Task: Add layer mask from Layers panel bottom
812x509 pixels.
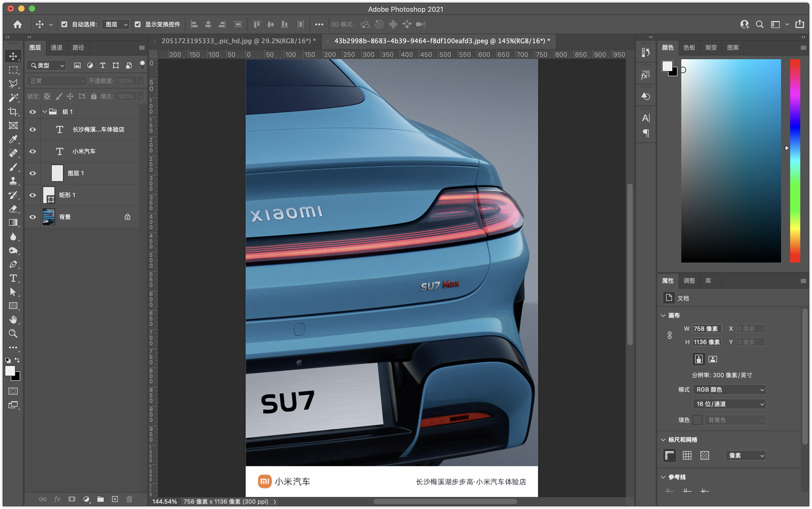Action: point(72,499)
